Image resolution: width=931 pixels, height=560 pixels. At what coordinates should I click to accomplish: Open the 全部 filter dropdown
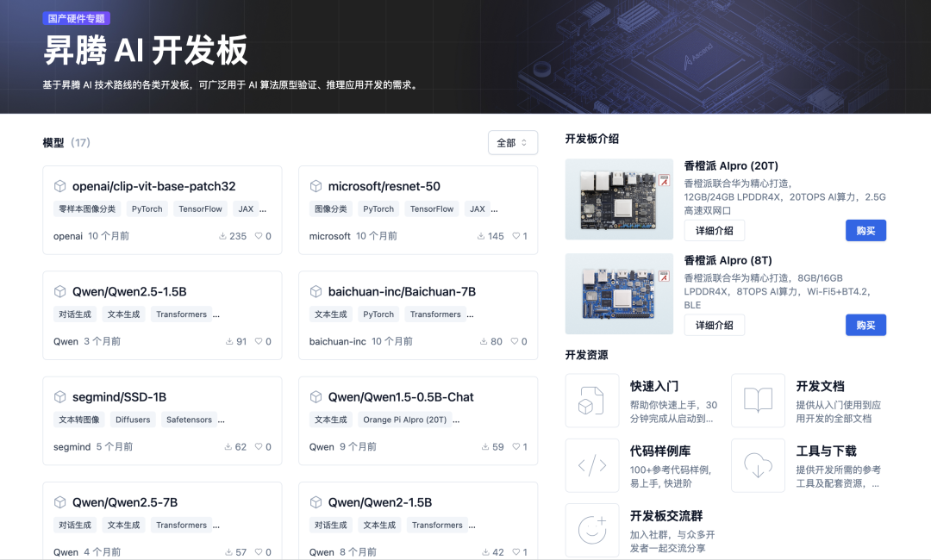512,143
